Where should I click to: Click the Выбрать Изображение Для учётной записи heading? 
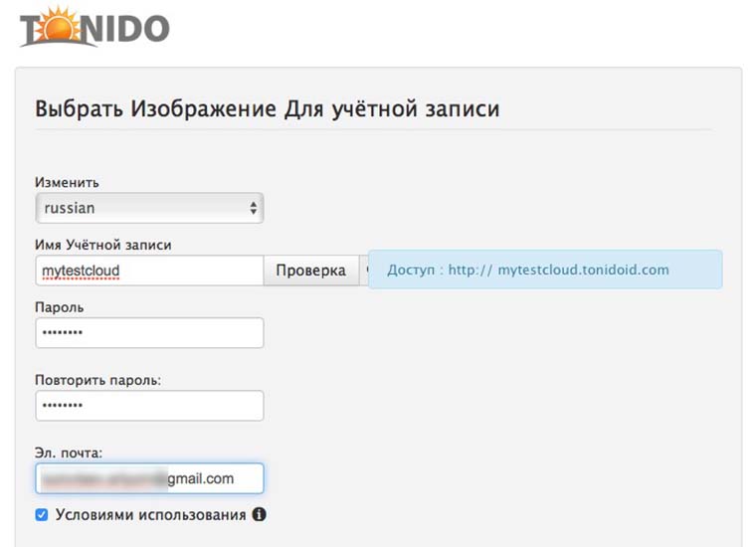(x=267, y=108)
